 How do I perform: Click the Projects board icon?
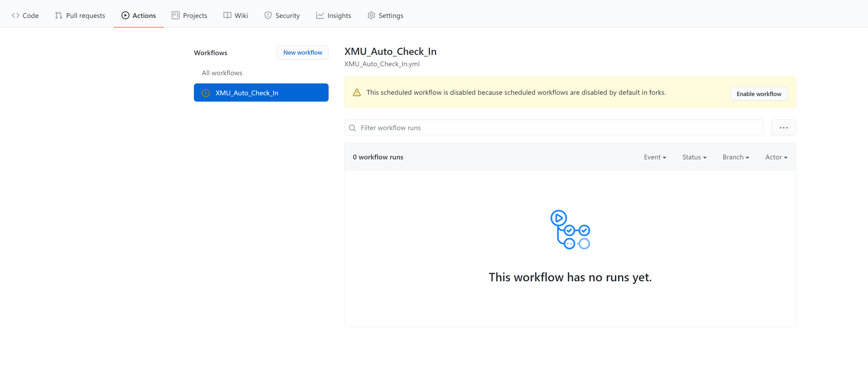click(176, 16)
